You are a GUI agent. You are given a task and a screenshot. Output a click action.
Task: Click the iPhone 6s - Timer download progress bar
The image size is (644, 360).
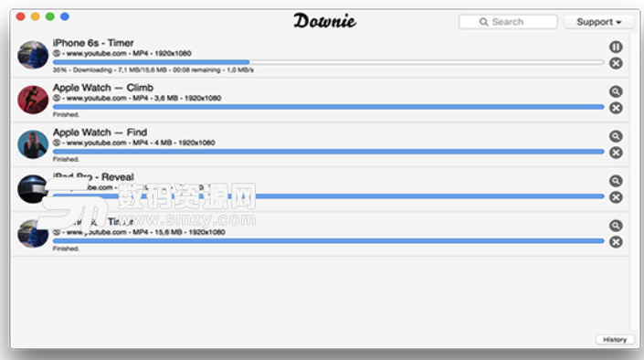click(x=328, y=62)
